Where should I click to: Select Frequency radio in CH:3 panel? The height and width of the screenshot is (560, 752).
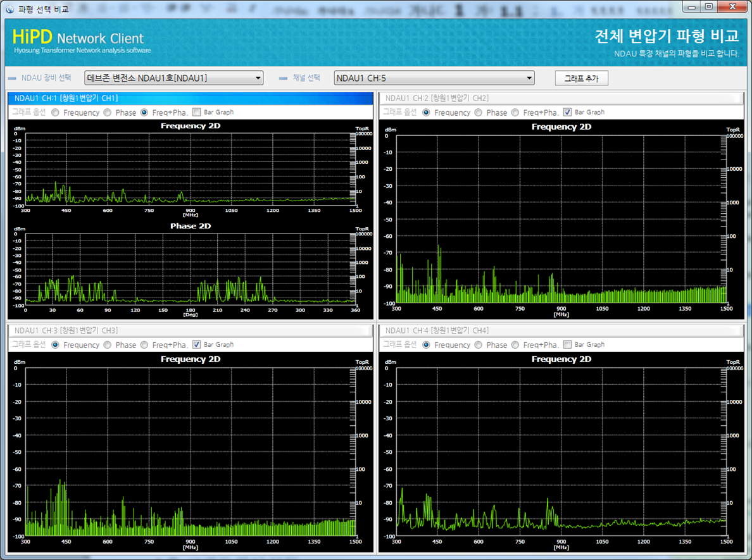pos(56,345)
